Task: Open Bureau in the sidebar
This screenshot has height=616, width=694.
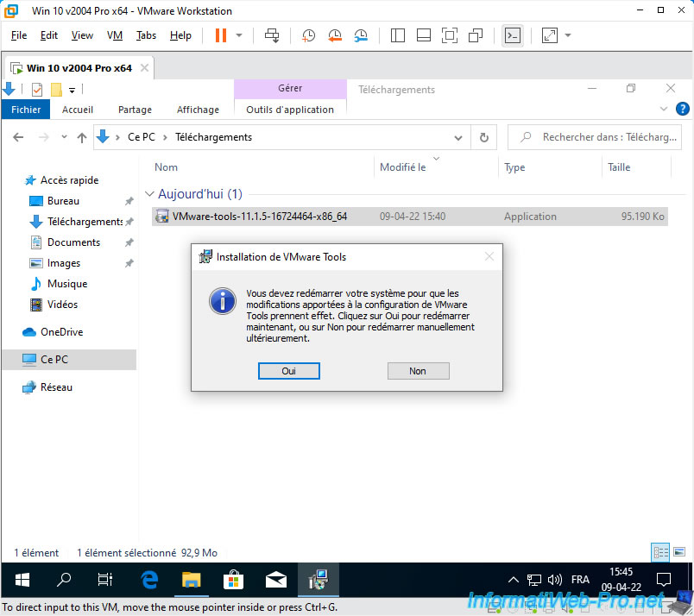Action: (63, 201)
